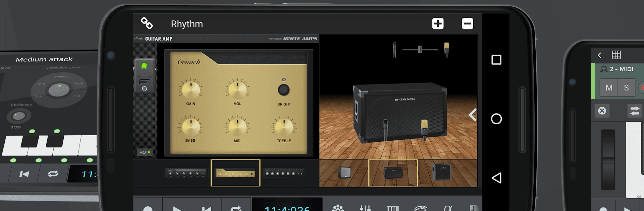Image resolution: width=644 pixels, height=211 pixels.
Task: Mute the 2 - MIDI track
Action: click(609, 88)
